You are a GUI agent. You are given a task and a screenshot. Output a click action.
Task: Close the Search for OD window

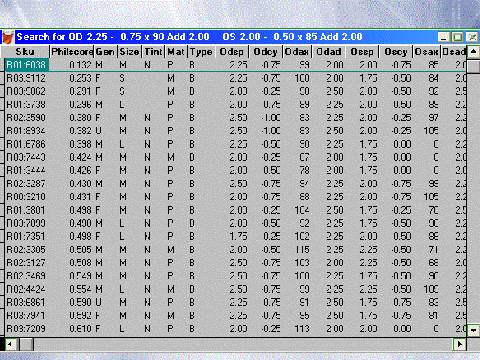[x=472, y=37]
